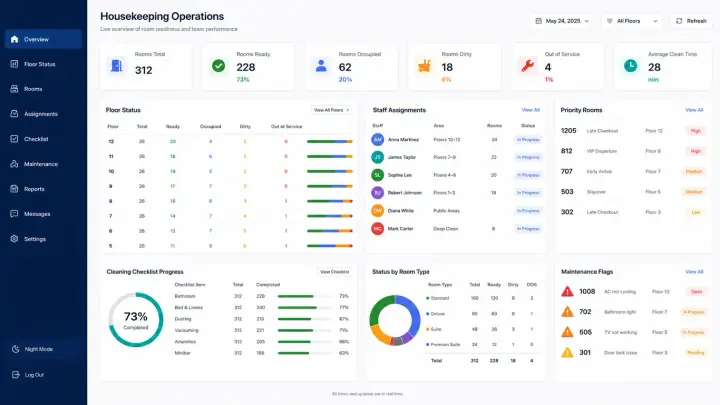Click the red warning icon for room 1008
This screenshot has width=720, height=405.
point(568,291)
